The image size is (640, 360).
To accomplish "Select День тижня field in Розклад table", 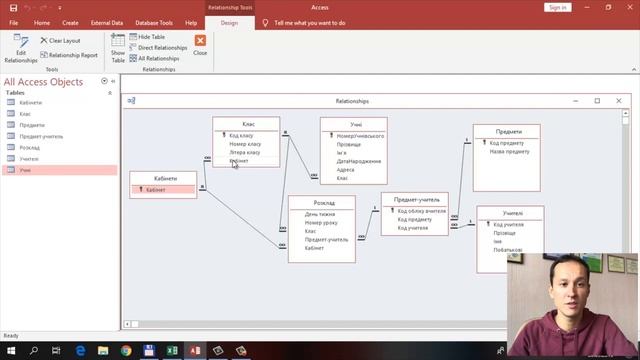I will coord(320,214).
